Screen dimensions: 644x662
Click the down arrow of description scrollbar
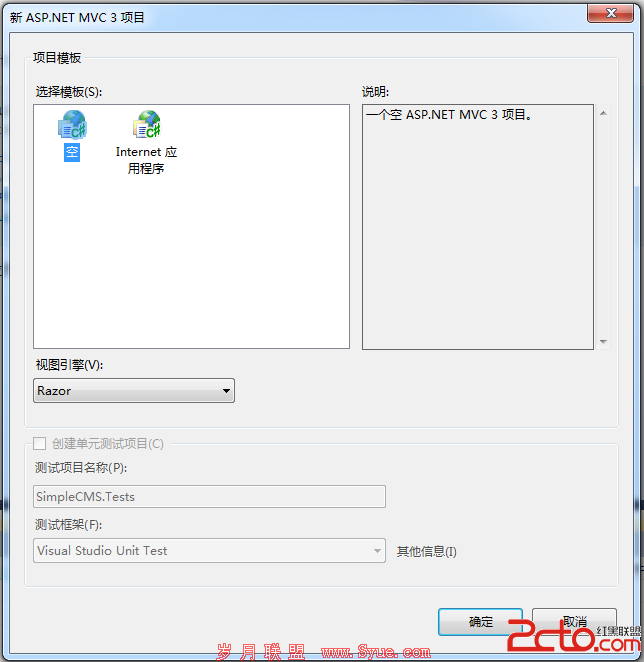tap(603, 342)
